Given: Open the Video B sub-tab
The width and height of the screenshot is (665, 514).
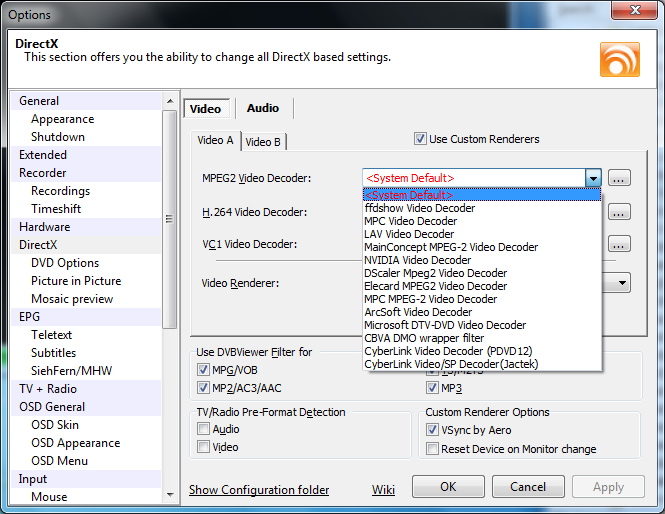Looking at the screenshot, I should pyautogui.click(x=263, y=142).
